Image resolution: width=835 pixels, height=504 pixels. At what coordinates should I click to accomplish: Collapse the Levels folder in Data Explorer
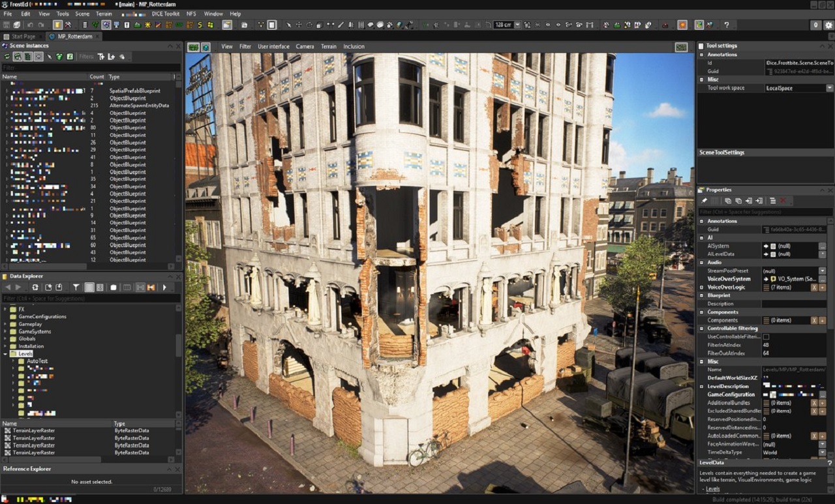(x=6, y=353)
